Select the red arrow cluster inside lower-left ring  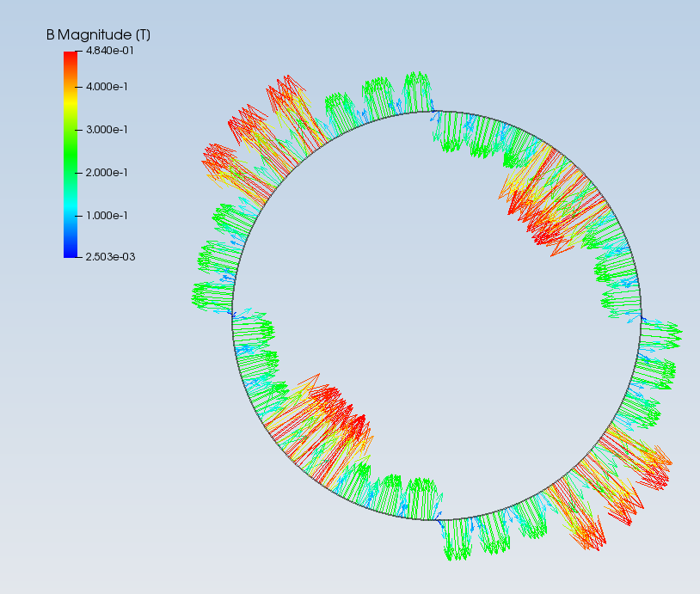(x=327, y=421)
